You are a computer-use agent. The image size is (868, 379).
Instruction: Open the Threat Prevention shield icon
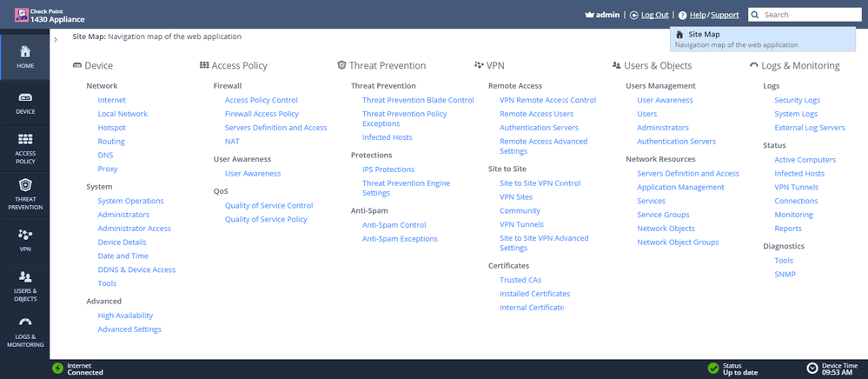click(25, 184)
